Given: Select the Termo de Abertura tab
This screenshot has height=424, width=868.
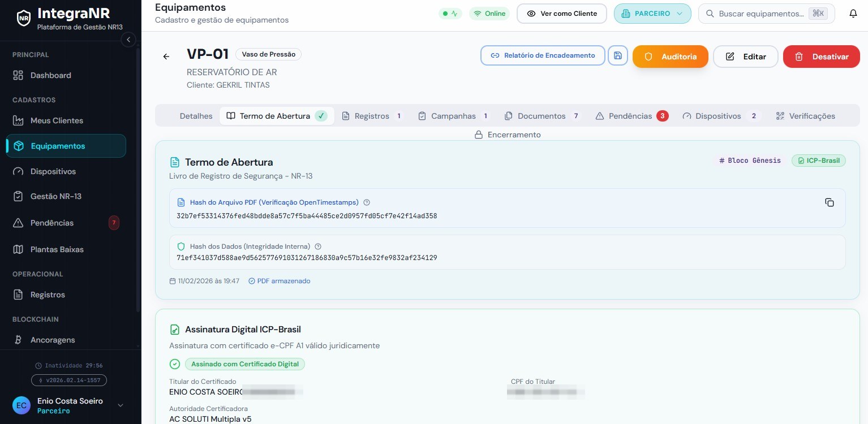Looking at the screenshot, I should coord(277,116).
